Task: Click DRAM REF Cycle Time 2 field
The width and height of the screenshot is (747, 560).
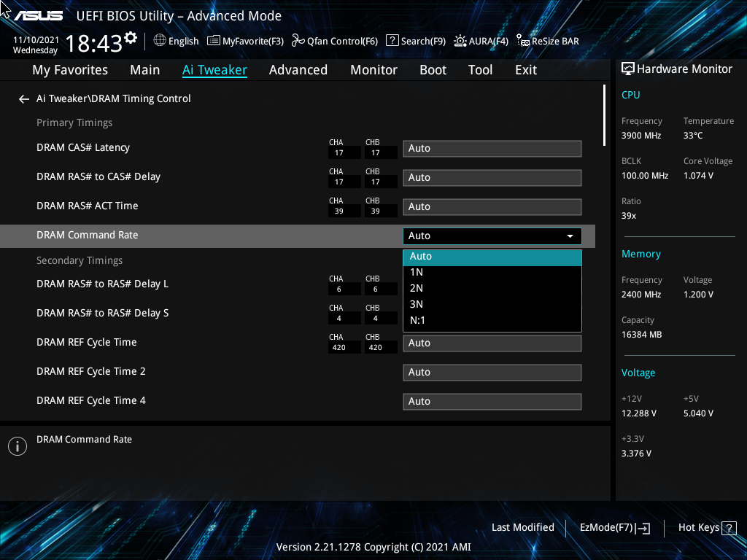Action: [x=492, y=373]
